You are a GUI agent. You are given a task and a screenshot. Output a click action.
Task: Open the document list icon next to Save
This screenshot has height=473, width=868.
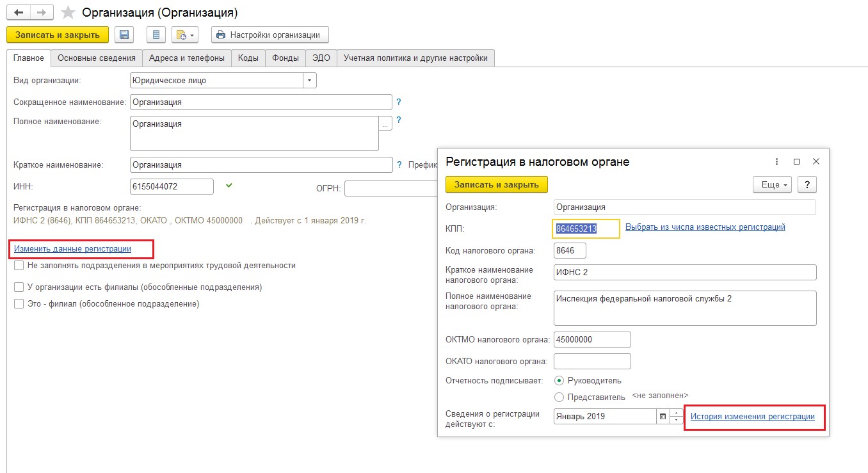[x=156, y=35]
